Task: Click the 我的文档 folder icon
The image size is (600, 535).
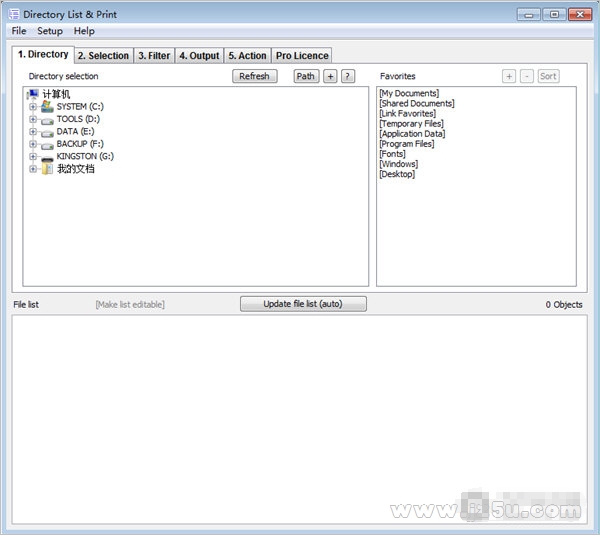Action: 47,169
